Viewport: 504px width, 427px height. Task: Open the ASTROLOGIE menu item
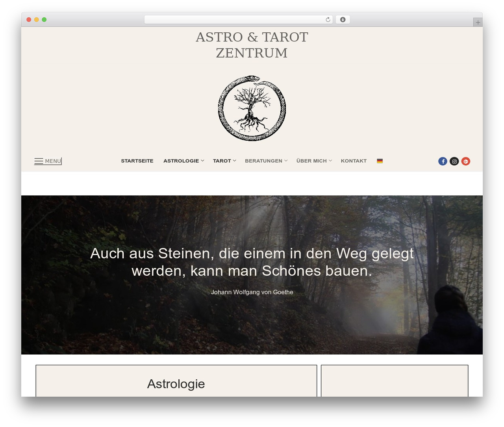point(181,161)
